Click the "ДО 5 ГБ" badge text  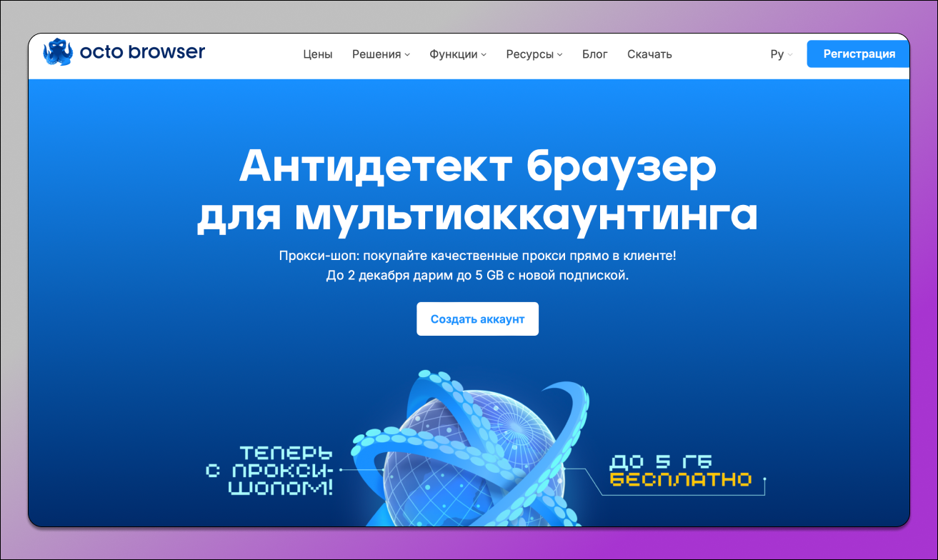coord(662,460)
